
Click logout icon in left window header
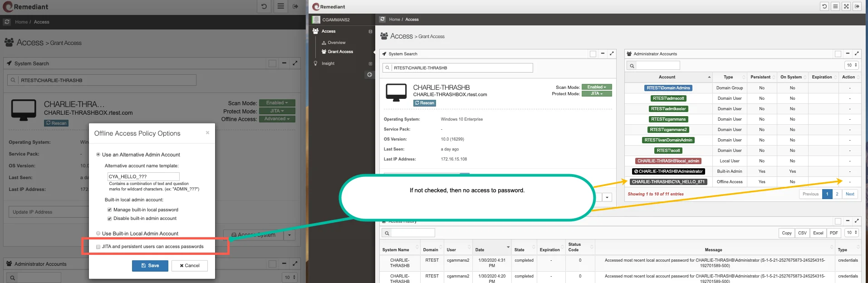[x=295, y=6]
